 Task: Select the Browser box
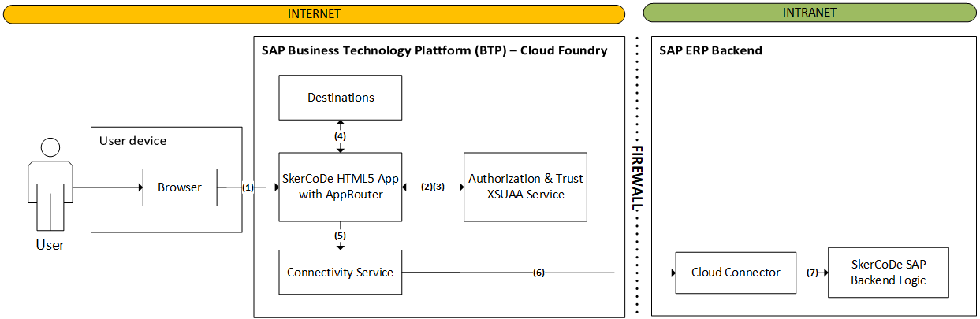(180, 187)
